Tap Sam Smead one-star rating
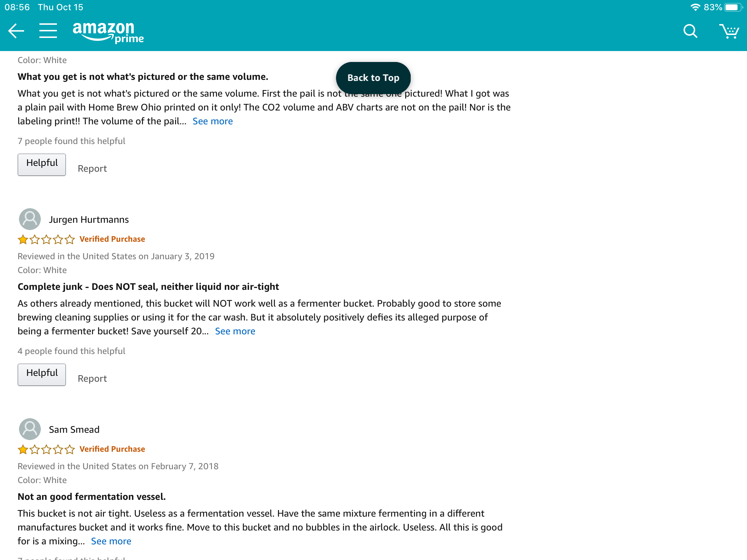 pos(46,449)
